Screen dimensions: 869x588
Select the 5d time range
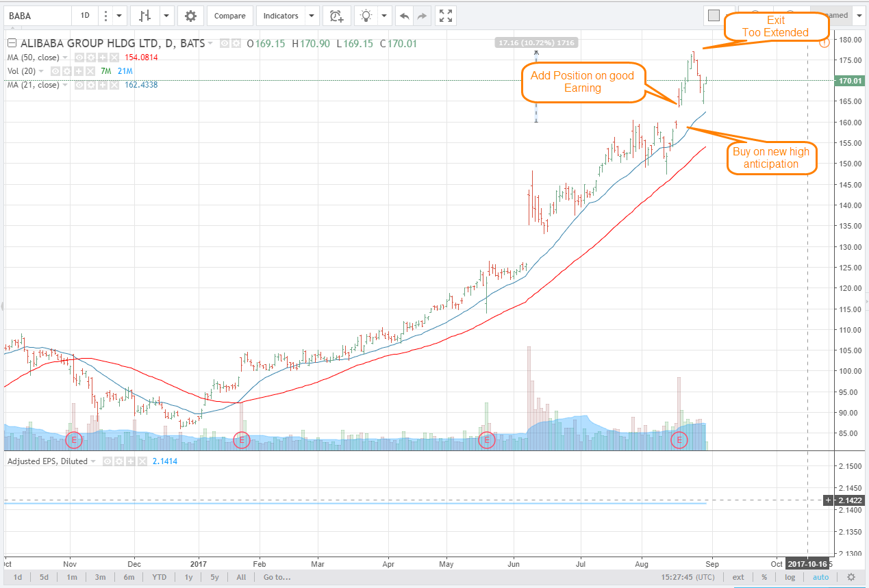click(x=44, y=577)
